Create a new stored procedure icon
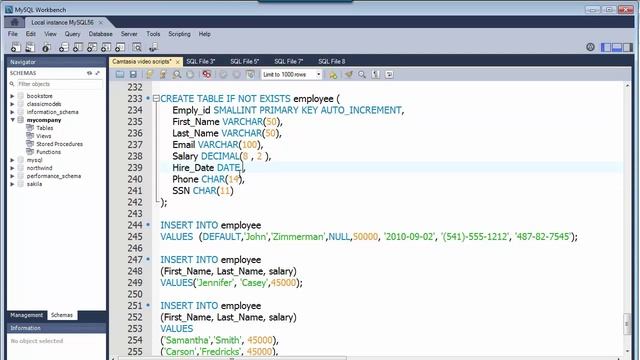The height and width of the screenshot is (360, 640). [x=106, y=47]
